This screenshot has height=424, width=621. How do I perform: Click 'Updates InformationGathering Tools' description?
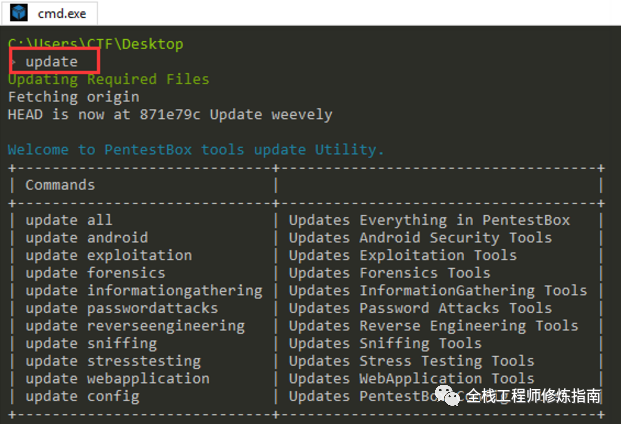pos(438,291)
